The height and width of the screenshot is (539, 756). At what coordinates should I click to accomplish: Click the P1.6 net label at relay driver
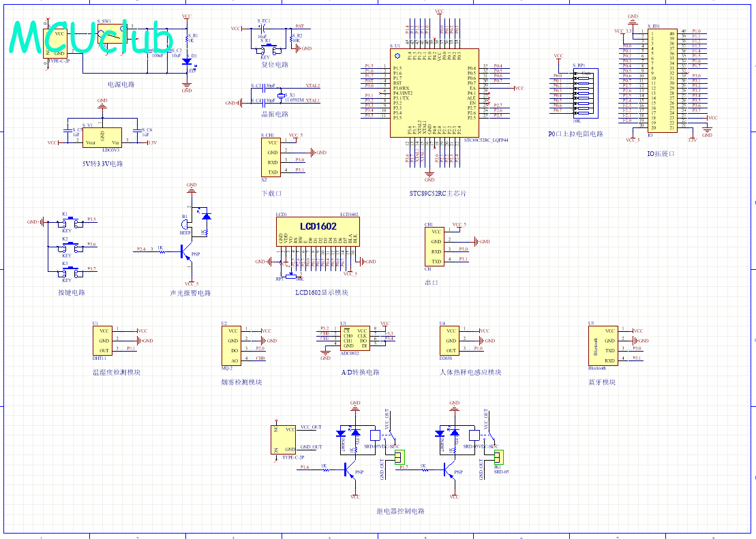[305, 467]
